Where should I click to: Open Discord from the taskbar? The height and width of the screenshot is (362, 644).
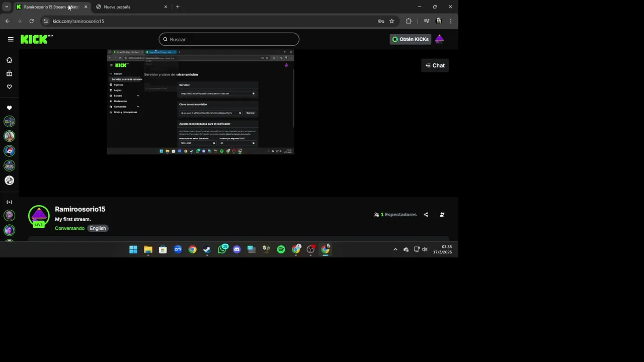(237, 249)
